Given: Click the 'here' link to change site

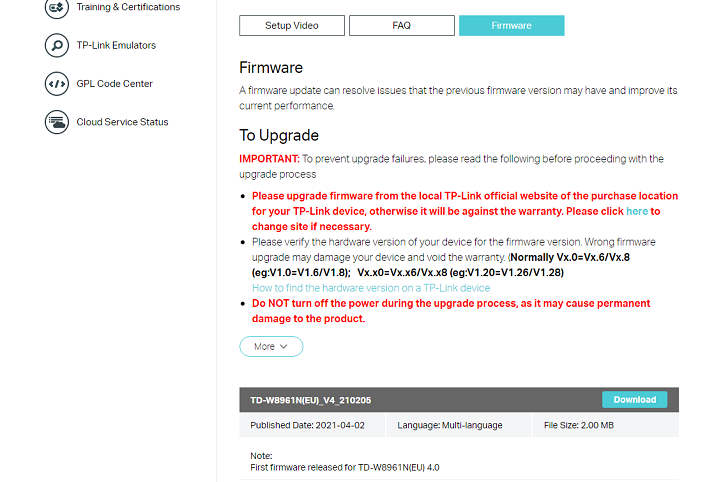Looking at the screenshot, I should [x=637, y=211].
